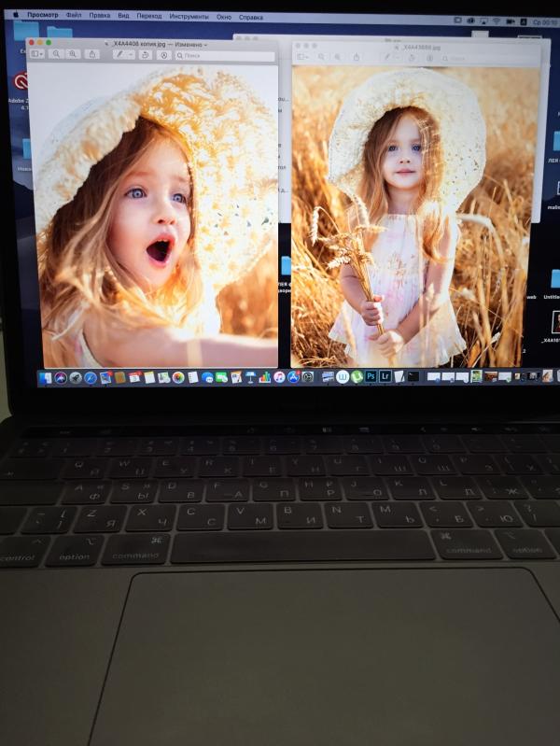
Task: Click the title X4A4408 копия.jpg
Action: tap(139, 44)
